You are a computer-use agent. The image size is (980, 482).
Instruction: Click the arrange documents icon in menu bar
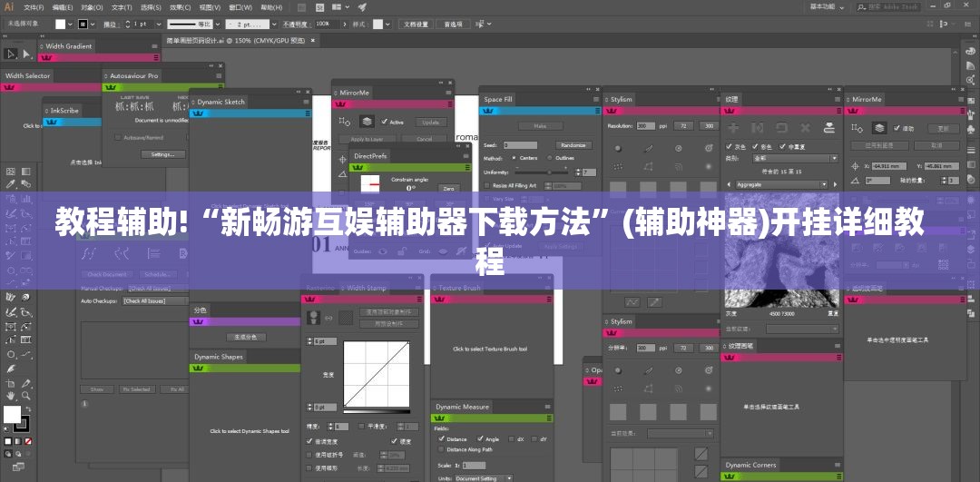point(342,7)
